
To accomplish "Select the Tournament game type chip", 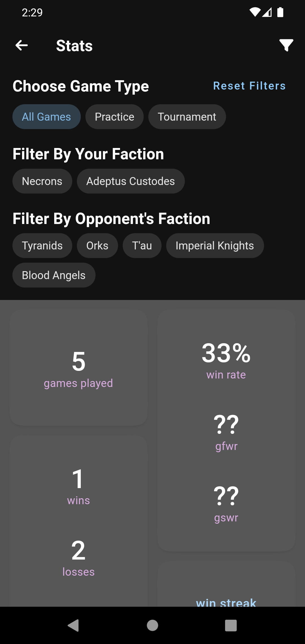I will pyautogui.click(x=187, y=117).
